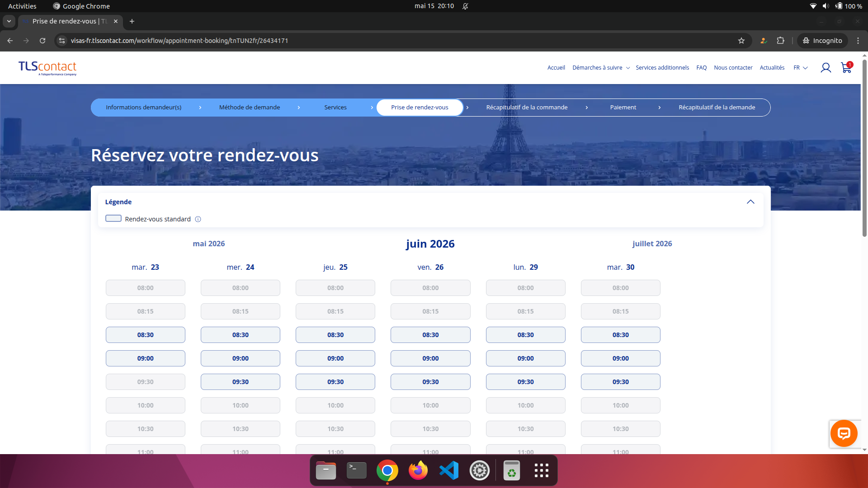Image resolution: width=868 pixels, height=488 pixels.
Task: Click the page vertical scrollbar
Action: (x=864, y=147)
